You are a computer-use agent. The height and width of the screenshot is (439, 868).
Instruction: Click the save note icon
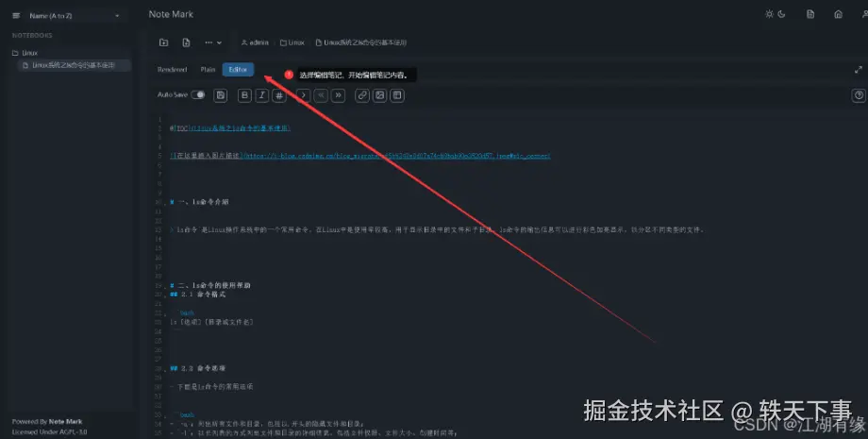pyautogui.click(x=221, y=95)
